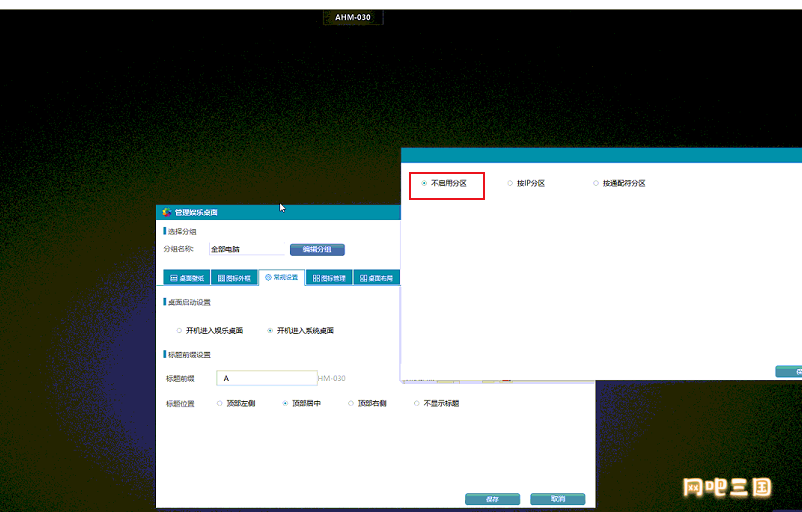Open the 桌面布局 tab
The image size is (802, 512).
click(376, 278)
